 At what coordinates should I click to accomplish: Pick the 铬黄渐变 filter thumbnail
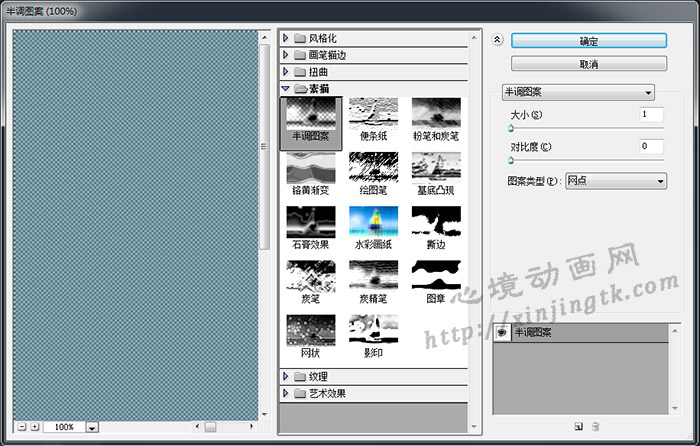310,173
